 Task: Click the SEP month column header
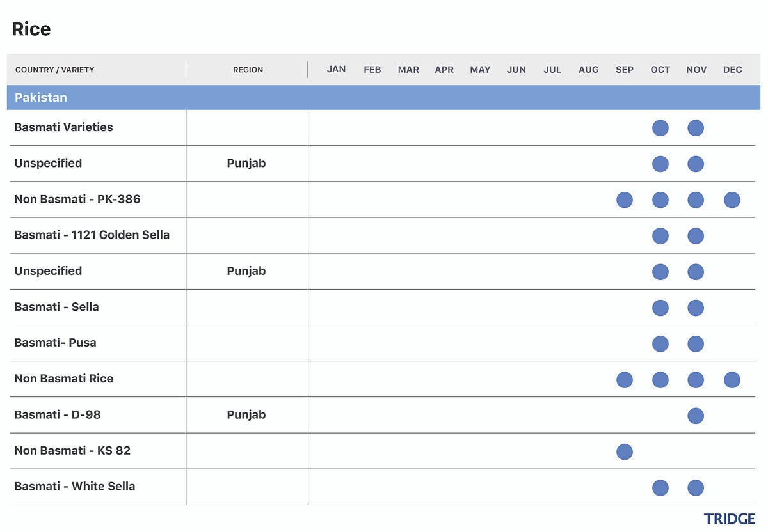625,70
